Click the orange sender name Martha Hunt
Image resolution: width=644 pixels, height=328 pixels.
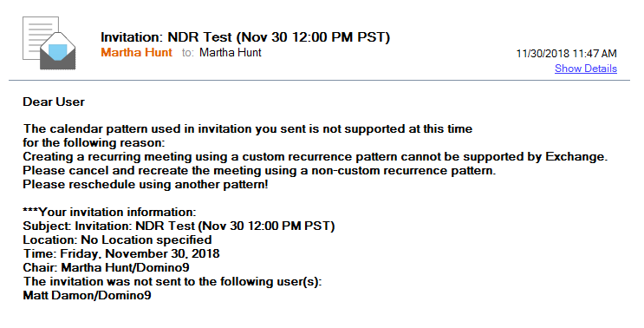click(136, 53)
